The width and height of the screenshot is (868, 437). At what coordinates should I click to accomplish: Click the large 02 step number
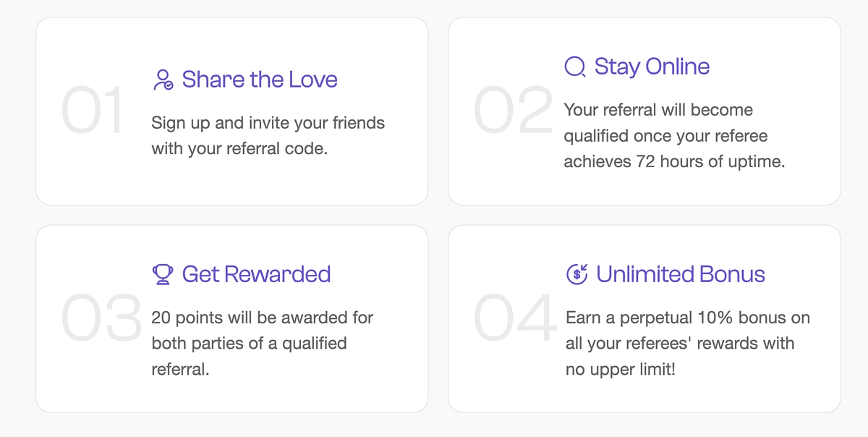click(x=513, y=111)
